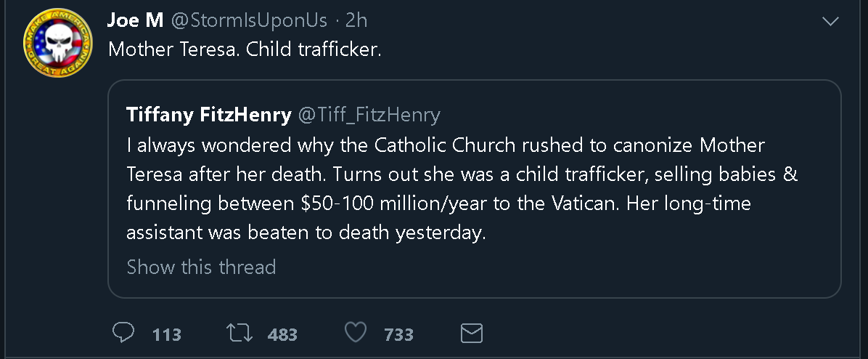Image resolution: width=868 pixels, height=359 pixels.
Task: Click the 483 retweets count
Action: coord(282,335)
